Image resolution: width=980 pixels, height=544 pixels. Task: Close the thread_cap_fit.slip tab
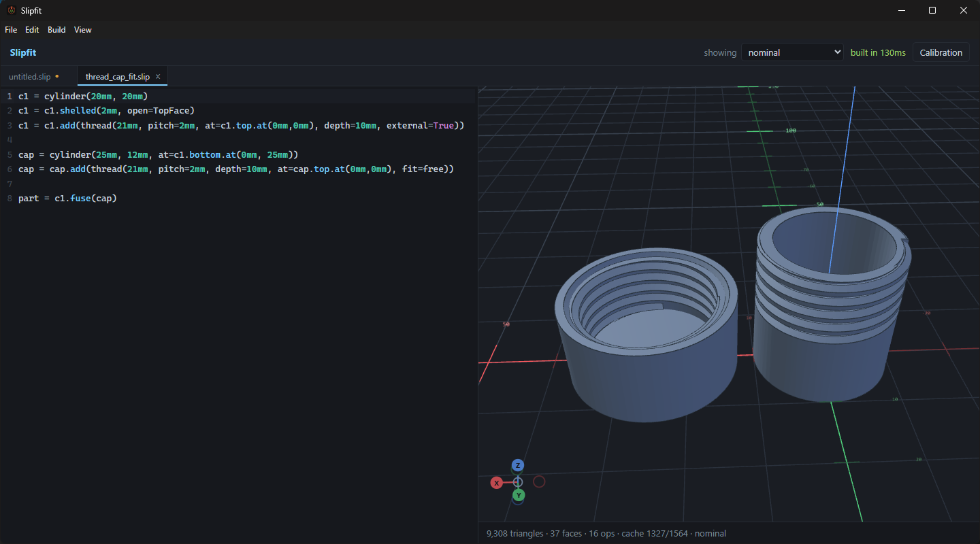(158, 77)
